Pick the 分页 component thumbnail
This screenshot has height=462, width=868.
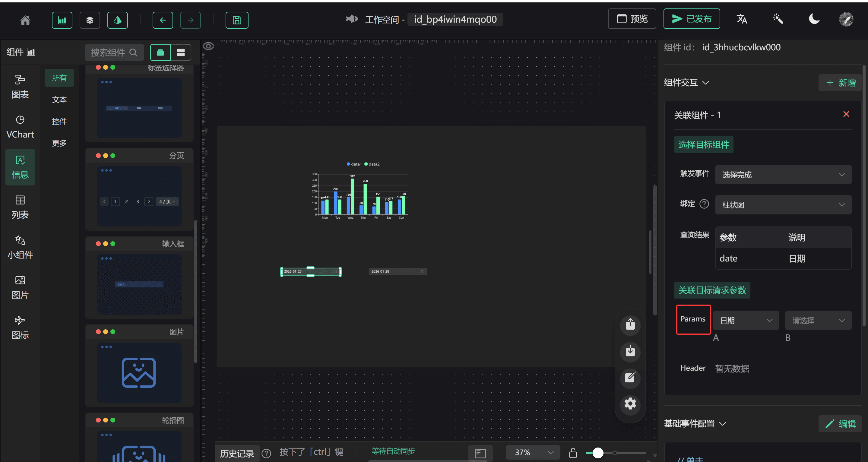[x=139, y=196]
